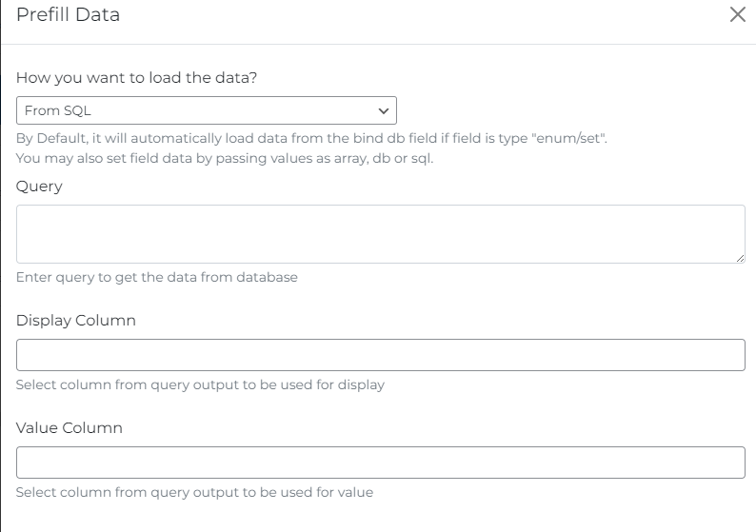Click the "Enter query to get the data" hint

[157, 278]
